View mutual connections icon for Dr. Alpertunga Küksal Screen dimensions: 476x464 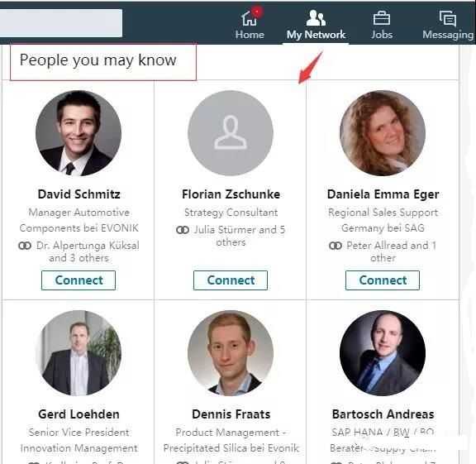click(x=25, y=246)
